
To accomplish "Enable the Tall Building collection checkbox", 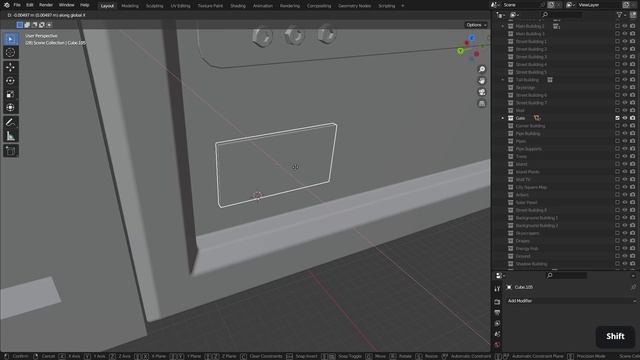I will pos(617,80).
